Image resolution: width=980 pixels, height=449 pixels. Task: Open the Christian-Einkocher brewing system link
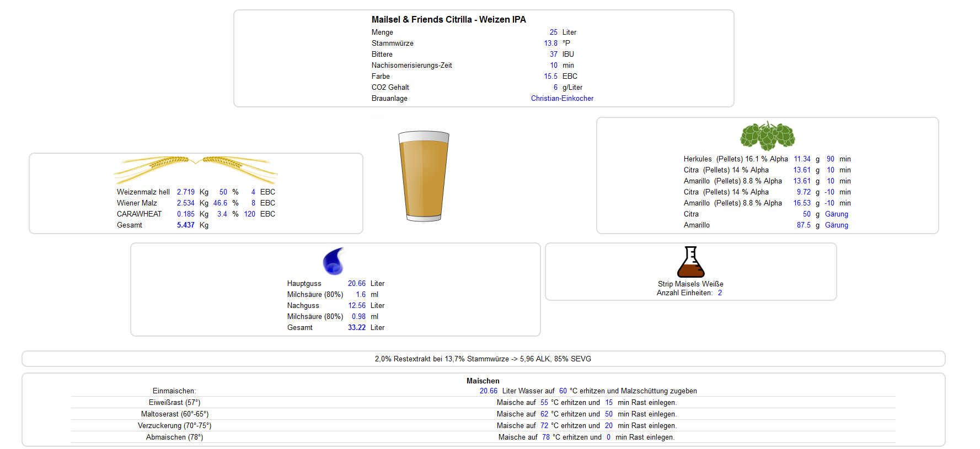tap(562, 99)
